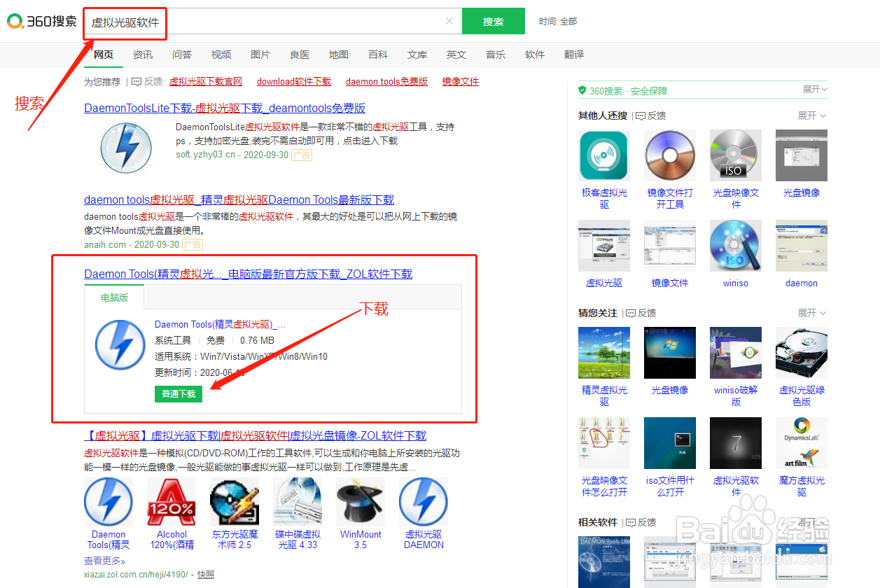Click the 查看更多» link
Viewport: 880px width, 588px height.
point(105,561)
